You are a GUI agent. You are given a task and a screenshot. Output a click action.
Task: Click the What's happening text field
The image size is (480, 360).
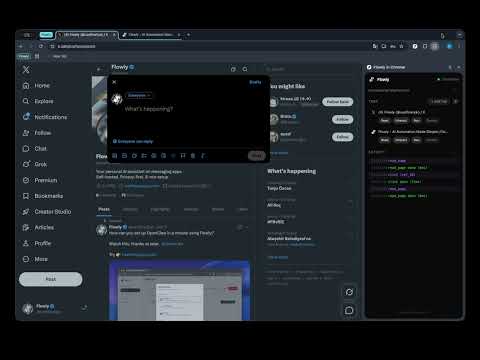pyautogui.click(x=149, y=109)
